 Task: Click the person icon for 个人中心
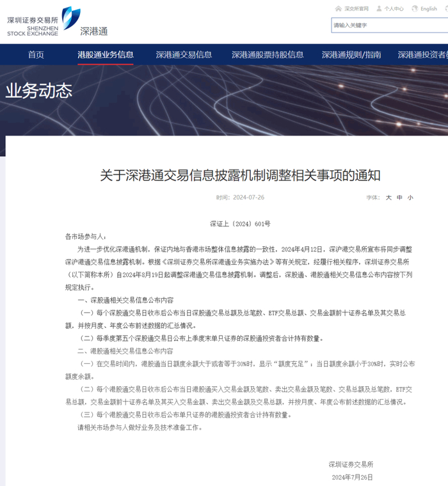[x=379, y=9]
